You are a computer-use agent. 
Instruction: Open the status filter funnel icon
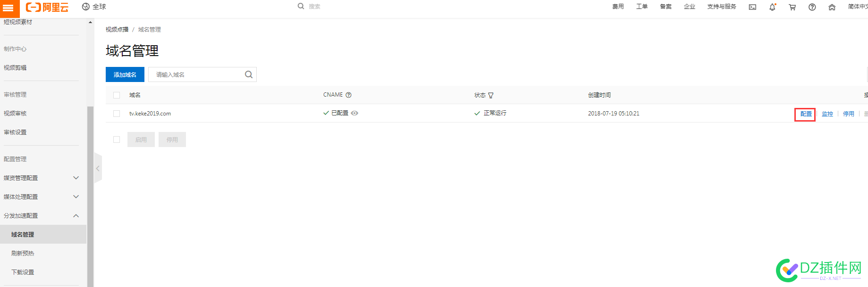coord(491,95)
